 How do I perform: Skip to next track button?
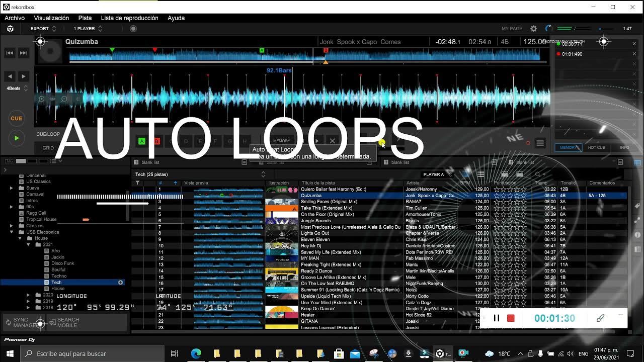[23, 53]
